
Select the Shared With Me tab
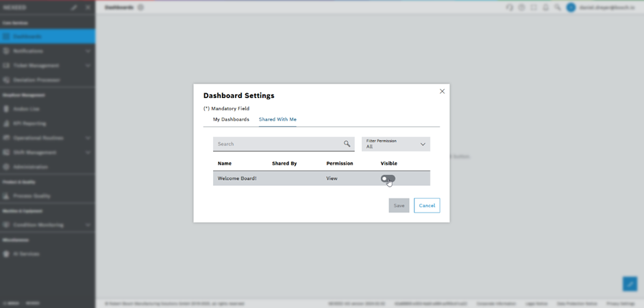(x=277, y=119)
